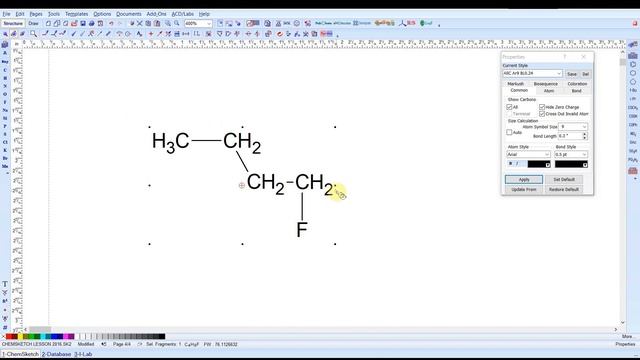Click the Select/Move arrow tool

click(5, 34)
